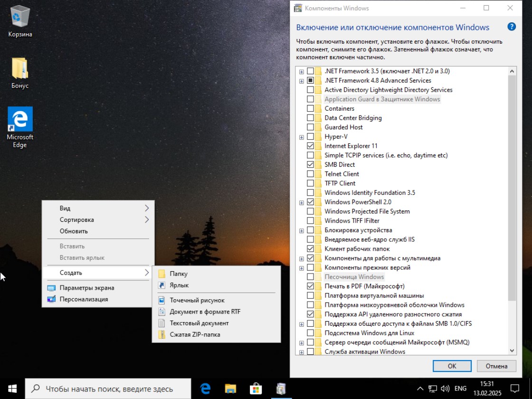Screen dimensions: 532x399
Task: Open Microsoft Store from the taskbar
Action: tap(256, 389)
